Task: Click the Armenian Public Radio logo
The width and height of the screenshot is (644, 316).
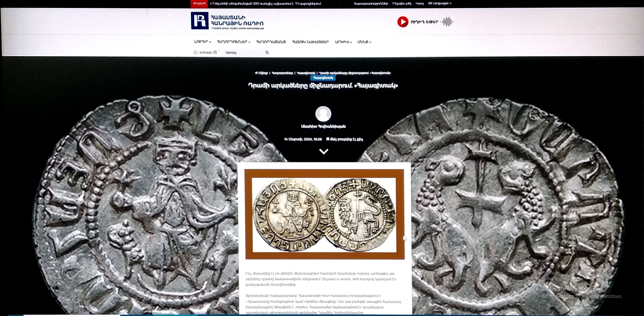Action: pyautogui.click(x=200, y=21)
